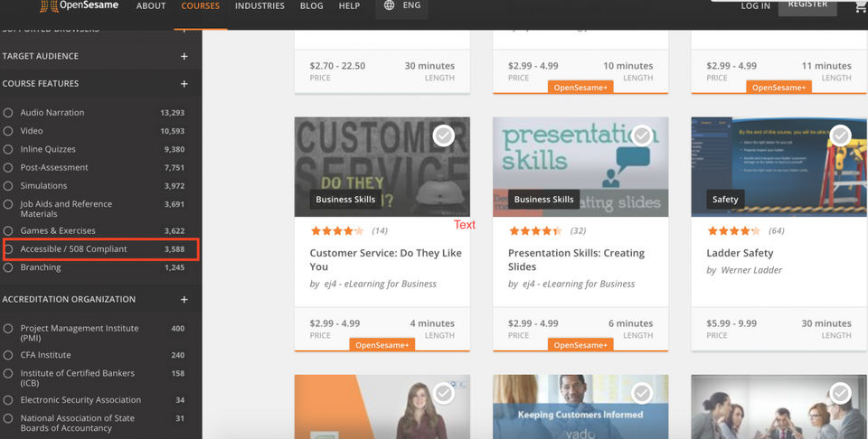This screenshot has height=439, width=868.
Task: Choose the Inline Quizzes filter
Action: (x=8, y=149)
